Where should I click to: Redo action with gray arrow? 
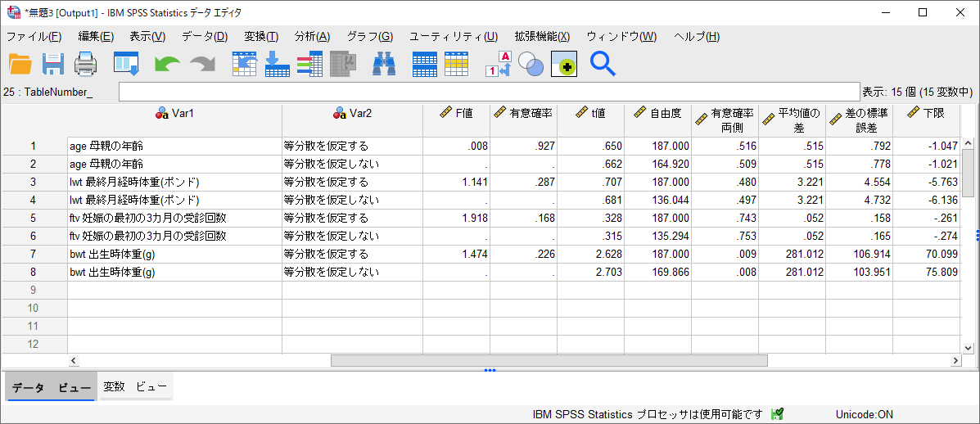[x=202, y=64]
